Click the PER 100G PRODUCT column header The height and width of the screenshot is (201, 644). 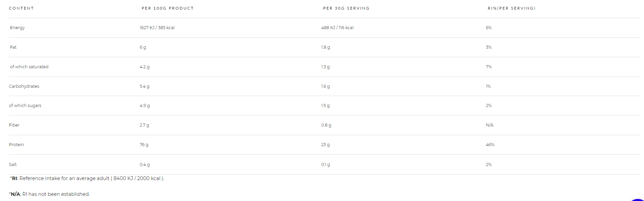coord(168,8)
